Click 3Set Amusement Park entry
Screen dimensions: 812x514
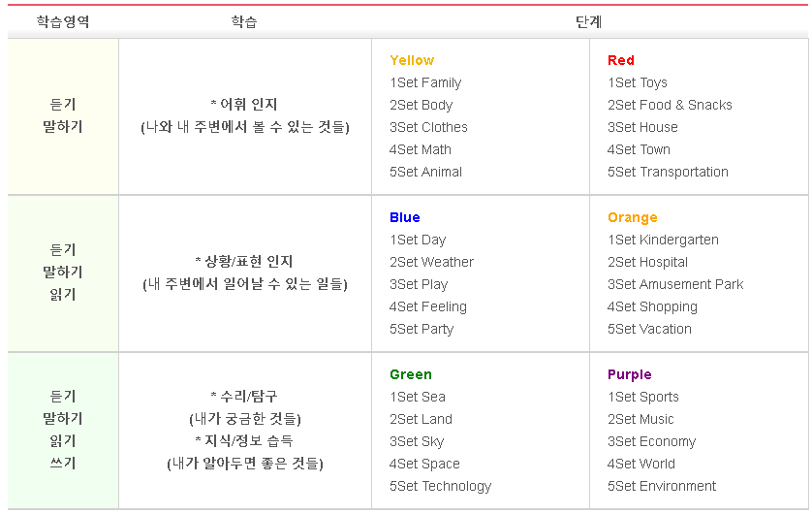675,284
